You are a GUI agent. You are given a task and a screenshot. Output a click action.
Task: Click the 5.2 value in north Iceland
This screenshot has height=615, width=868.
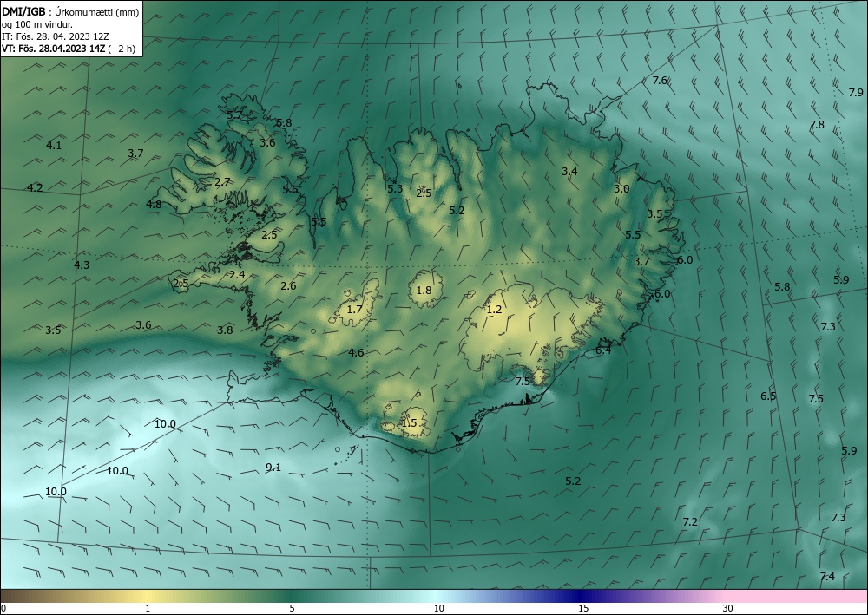tap(457, 210)
